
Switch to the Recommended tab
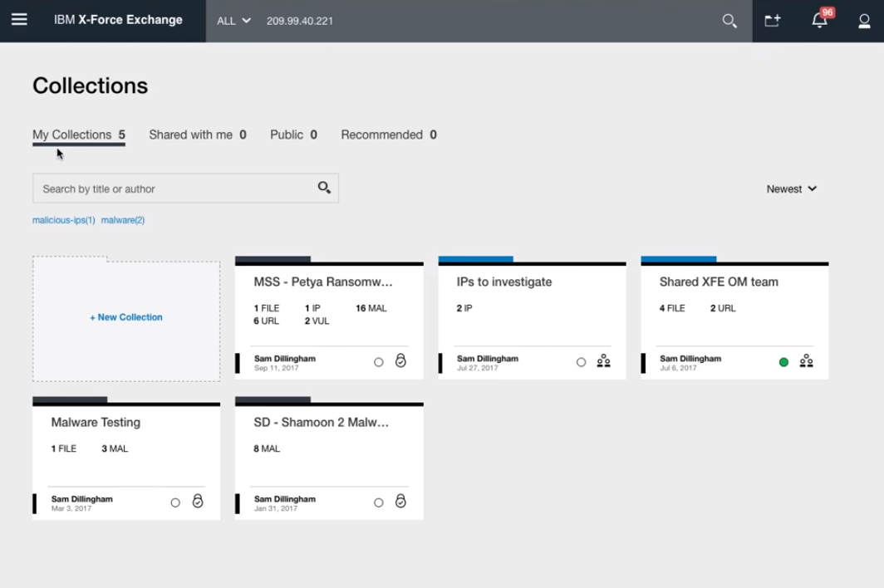tap(388, 135)
